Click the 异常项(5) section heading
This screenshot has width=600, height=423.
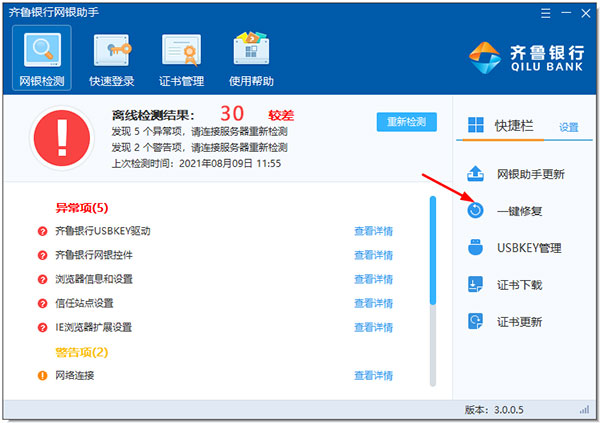(82, 208)
